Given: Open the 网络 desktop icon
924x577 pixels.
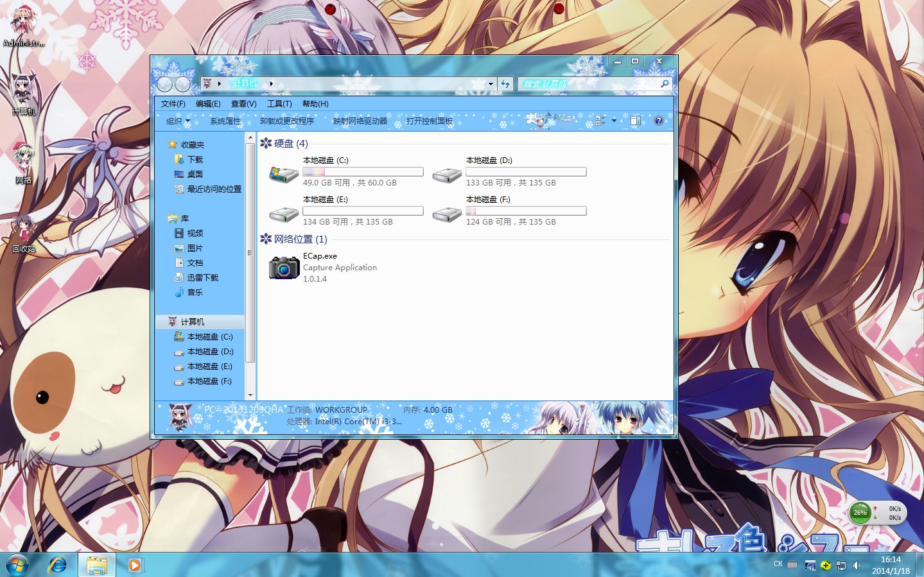Looking at the screenshot, I should (23, 163).
